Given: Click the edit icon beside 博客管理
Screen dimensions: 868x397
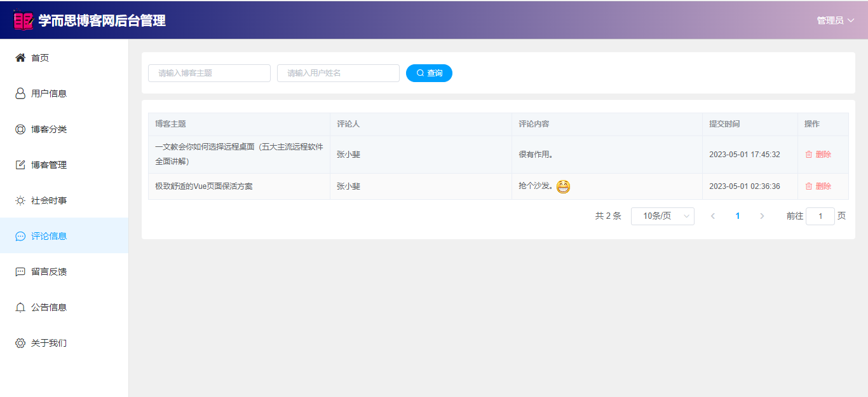Looking at the screenshot, I should [x=20, y=165].
